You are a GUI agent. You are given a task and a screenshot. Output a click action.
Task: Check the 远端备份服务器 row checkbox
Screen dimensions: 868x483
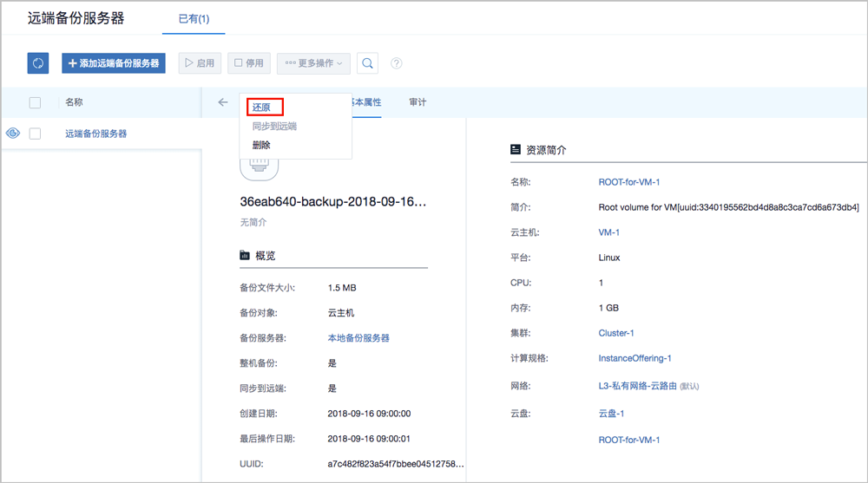35,134
